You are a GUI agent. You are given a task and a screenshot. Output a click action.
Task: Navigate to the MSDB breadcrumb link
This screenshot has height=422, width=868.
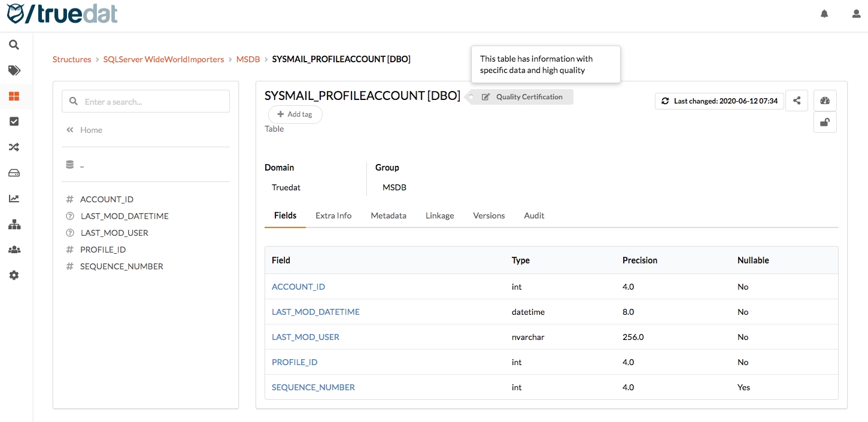tap(248, 59)
